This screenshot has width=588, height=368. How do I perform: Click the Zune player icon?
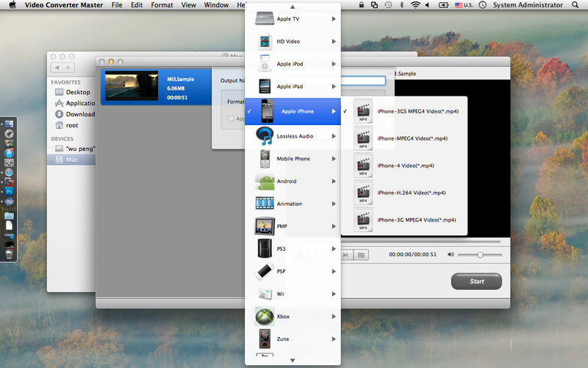265,339
